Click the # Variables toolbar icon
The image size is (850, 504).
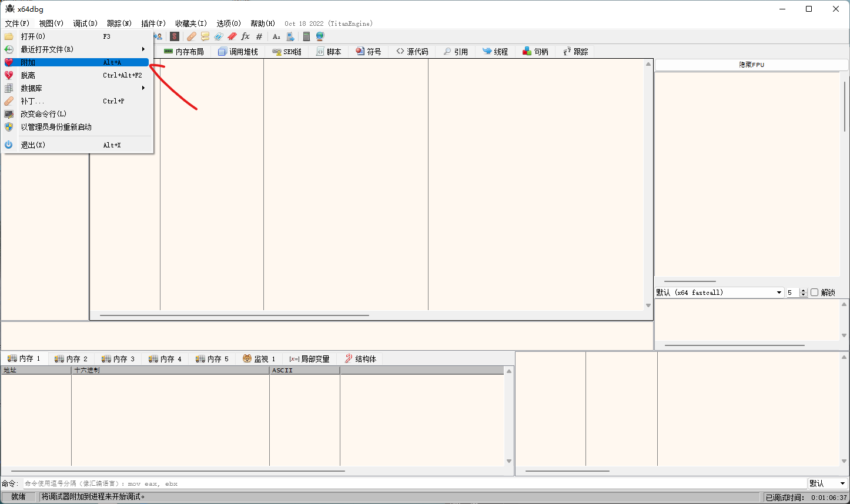click(x=259, y=36)
